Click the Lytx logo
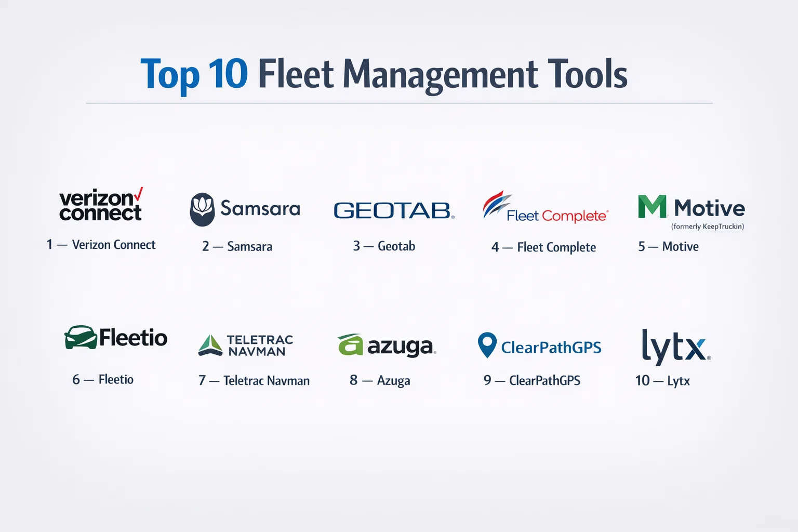This screenshot has height=532, width=798. (675, 346)
